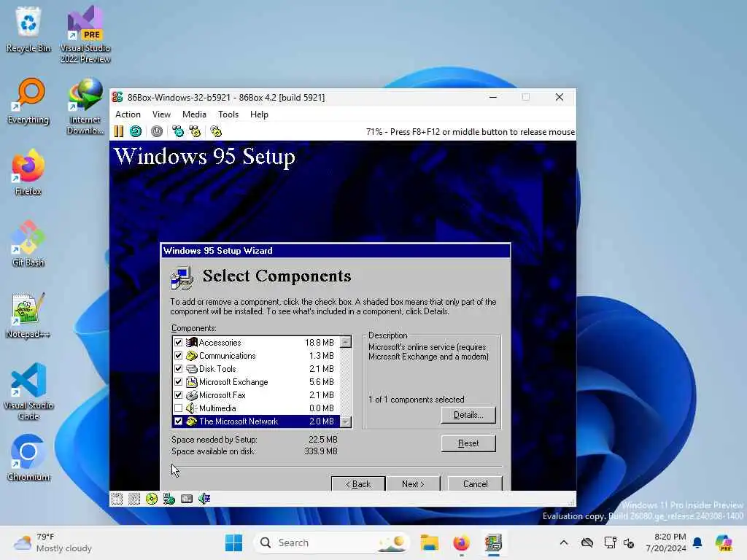Screen dimensions: 747x560
Task: Cancel the Windows 95 Setup Wizard
Action: [475, 483]
